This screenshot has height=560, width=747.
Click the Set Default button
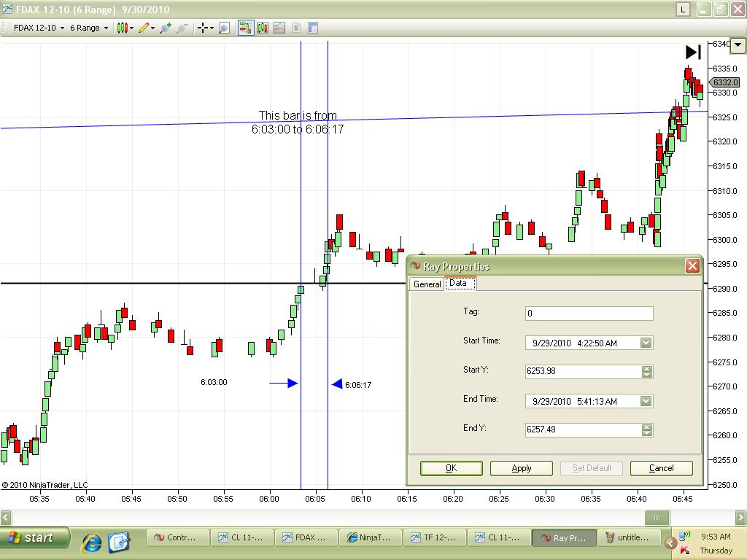pyautogui.click(x=592, y=468)
